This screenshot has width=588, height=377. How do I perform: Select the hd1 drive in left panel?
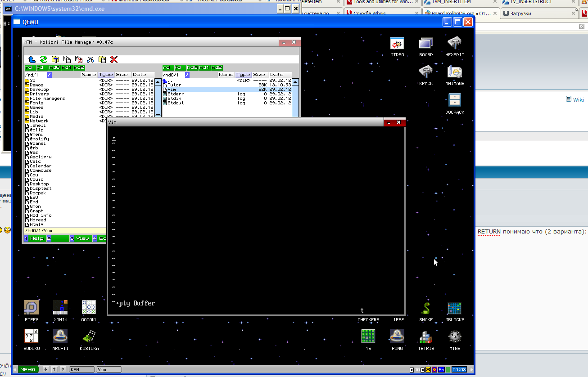(67, 67)
